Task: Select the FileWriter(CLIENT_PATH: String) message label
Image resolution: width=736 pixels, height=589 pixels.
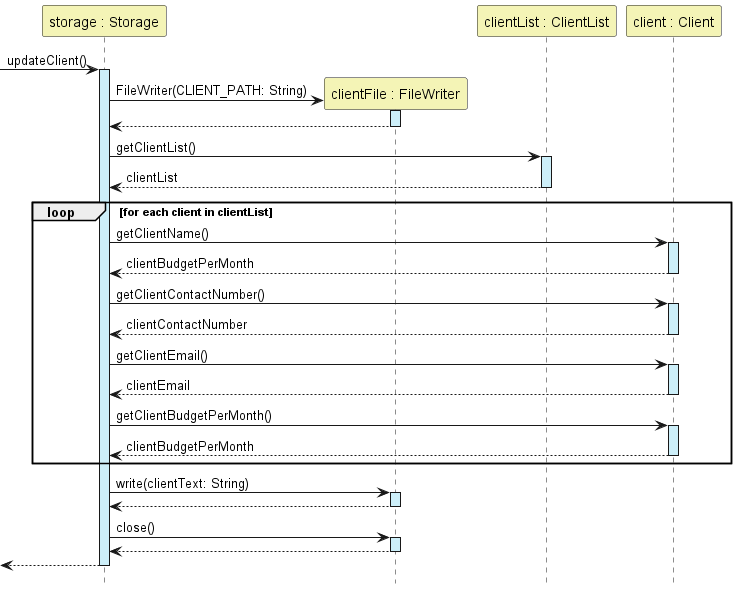Action: tap(211, 90)
